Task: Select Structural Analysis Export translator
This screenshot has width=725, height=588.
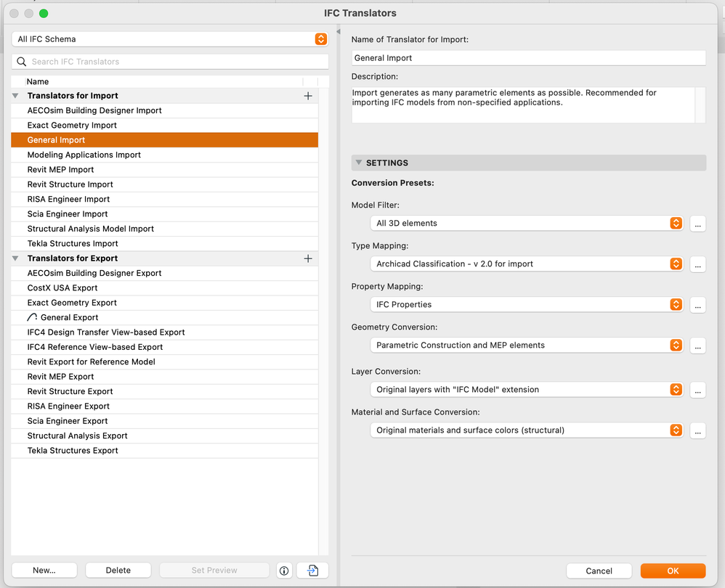Action: point(165,436)
